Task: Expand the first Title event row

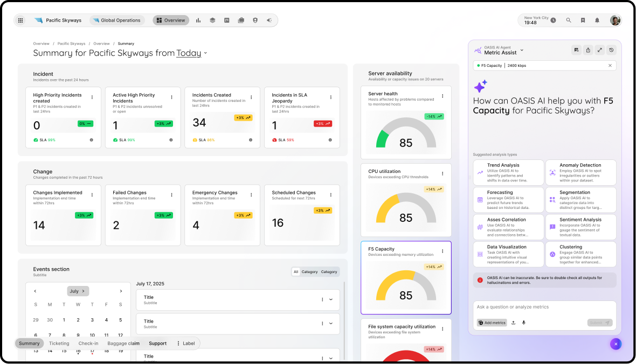Action: (331, 299)
